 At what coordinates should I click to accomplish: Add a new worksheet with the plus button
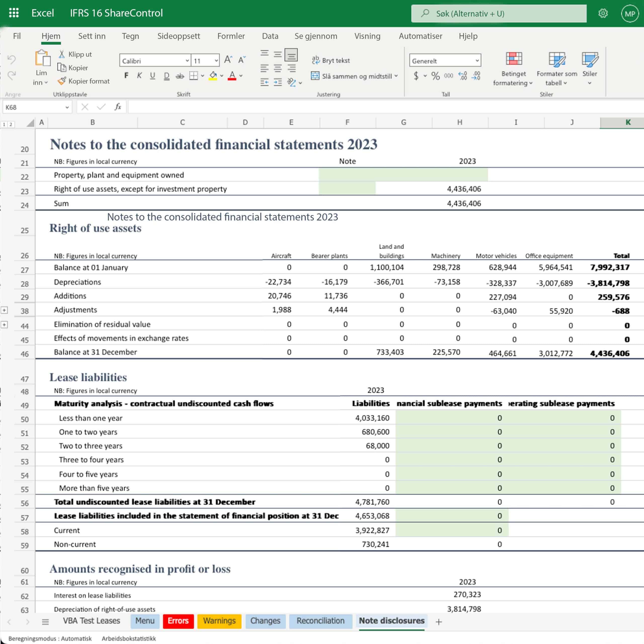[439, 621]
